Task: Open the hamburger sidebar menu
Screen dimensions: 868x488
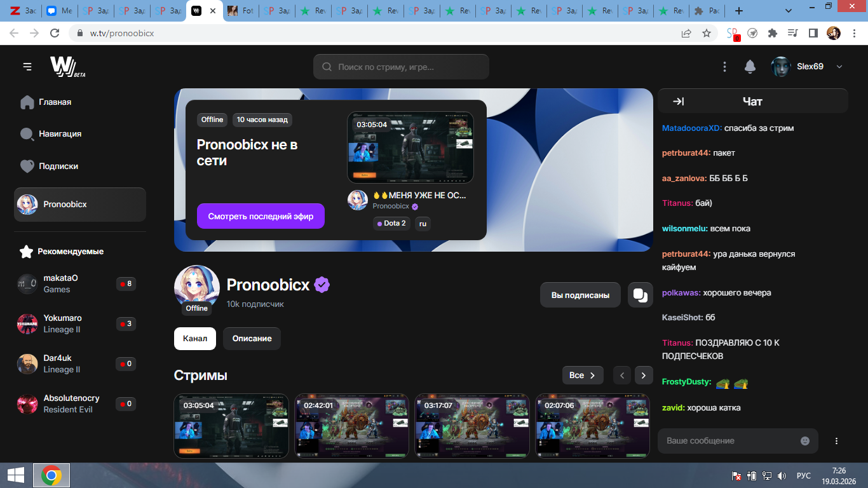Action: tap(27, 67)
